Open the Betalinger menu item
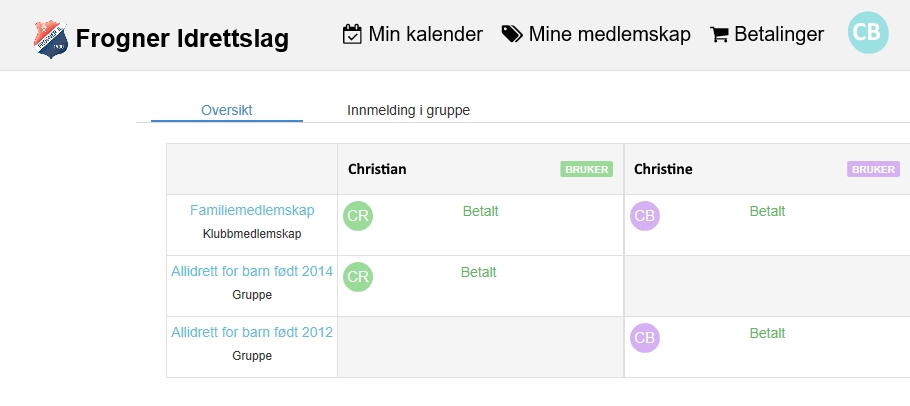 (x=767, y=34)
